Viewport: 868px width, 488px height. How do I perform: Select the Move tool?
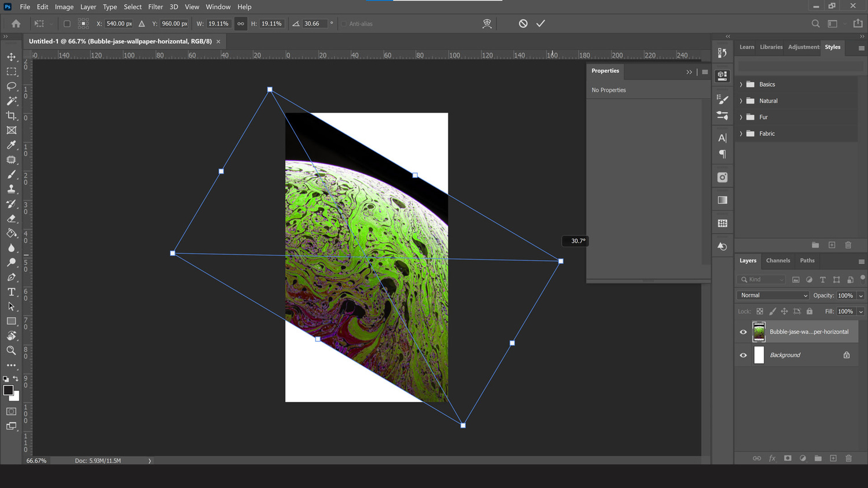click(x=11, y=57)
